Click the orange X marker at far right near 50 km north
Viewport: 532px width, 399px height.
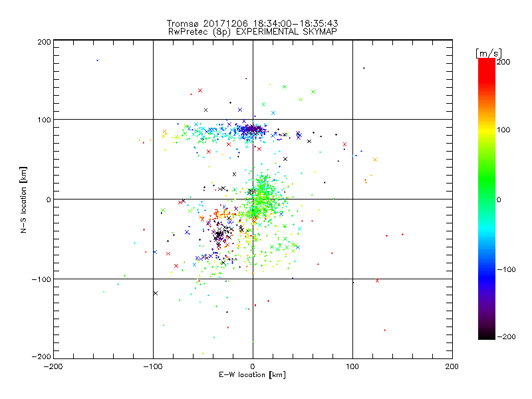tap(375, 160)
